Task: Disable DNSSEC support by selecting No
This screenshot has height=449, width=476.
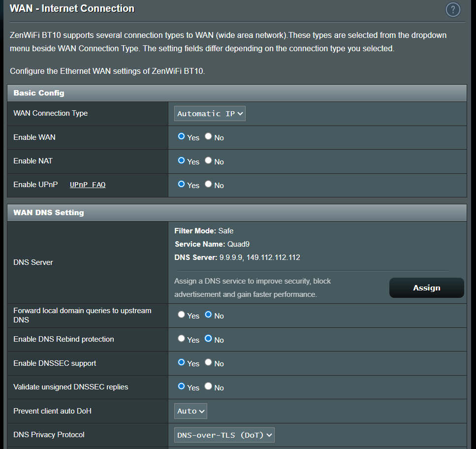Action: [x=208, y=362]
